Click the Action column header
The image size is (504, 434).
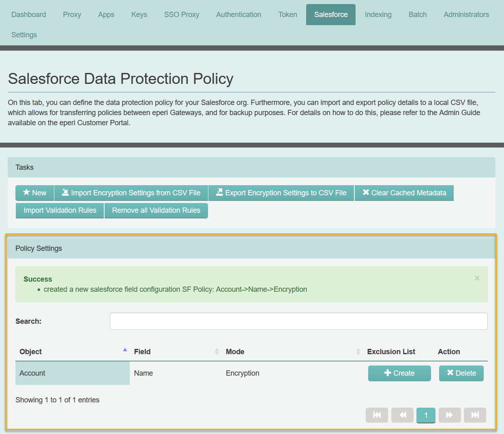[449, 352]
